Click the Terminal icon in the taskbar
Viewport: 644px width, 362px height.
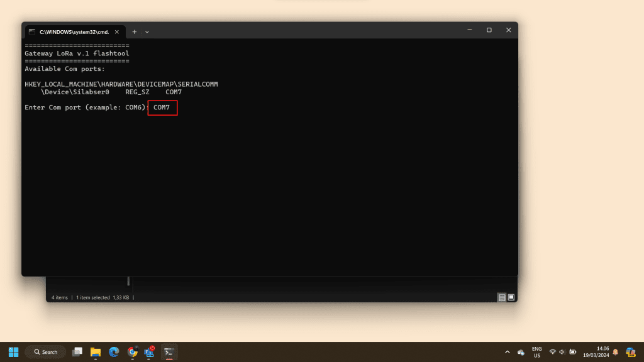[169, 352]
